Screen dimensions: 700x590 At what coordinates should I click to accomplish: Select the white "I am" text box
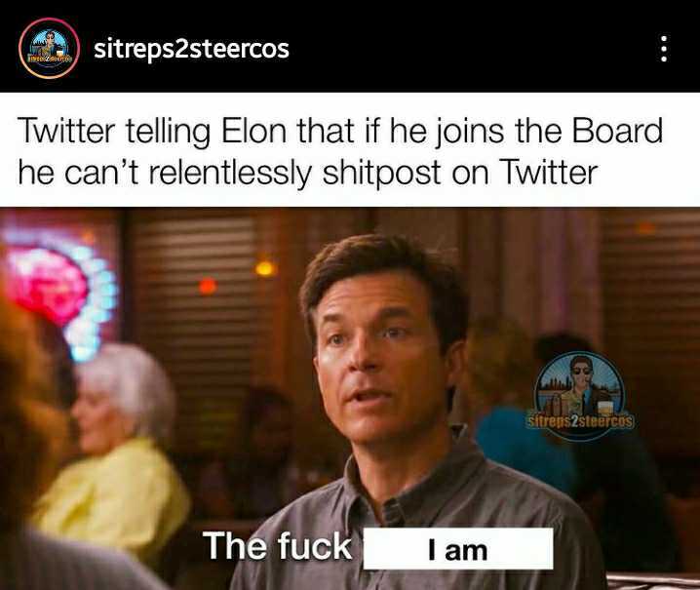click(x=458, y=549)
